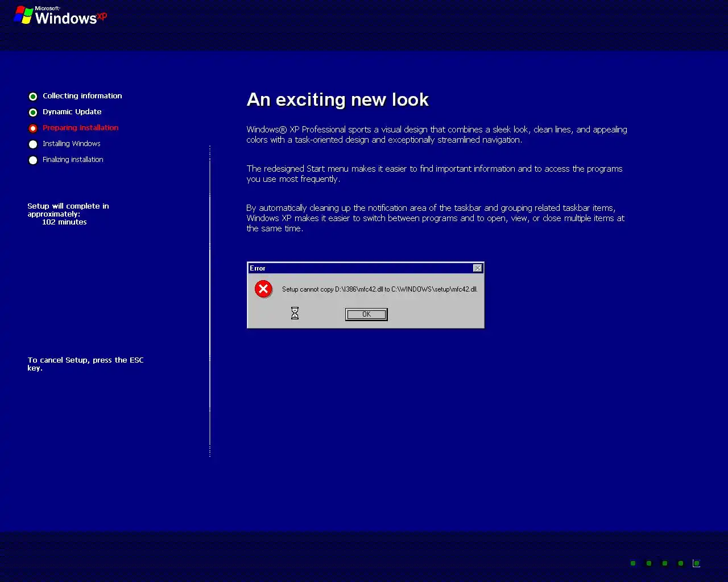Click the Error dialog title bar
Image resolution: width=728 pixels, height=582 pixels.
click(366, 268)
